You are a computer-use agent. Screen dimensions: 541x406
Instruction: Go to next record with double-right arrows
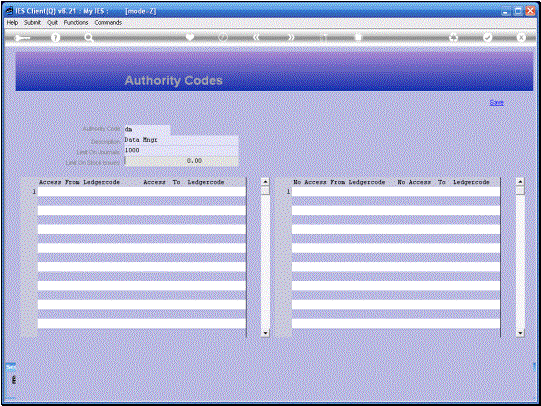[291, 37]
